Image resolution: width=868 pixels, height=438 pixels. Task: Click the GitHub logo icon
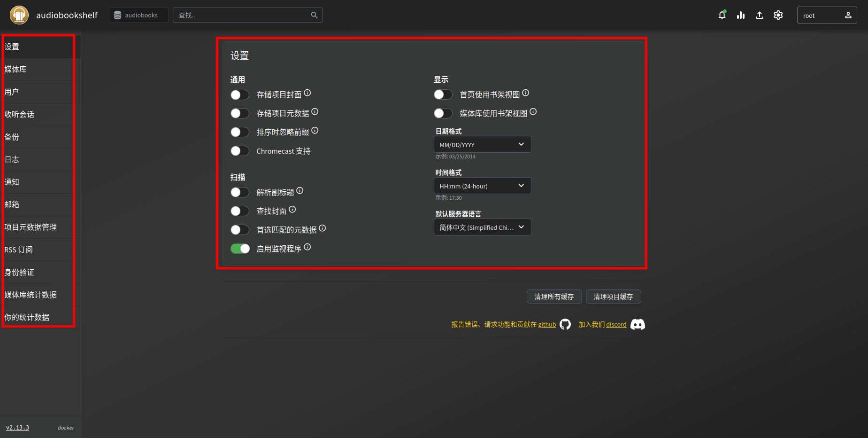565,324
